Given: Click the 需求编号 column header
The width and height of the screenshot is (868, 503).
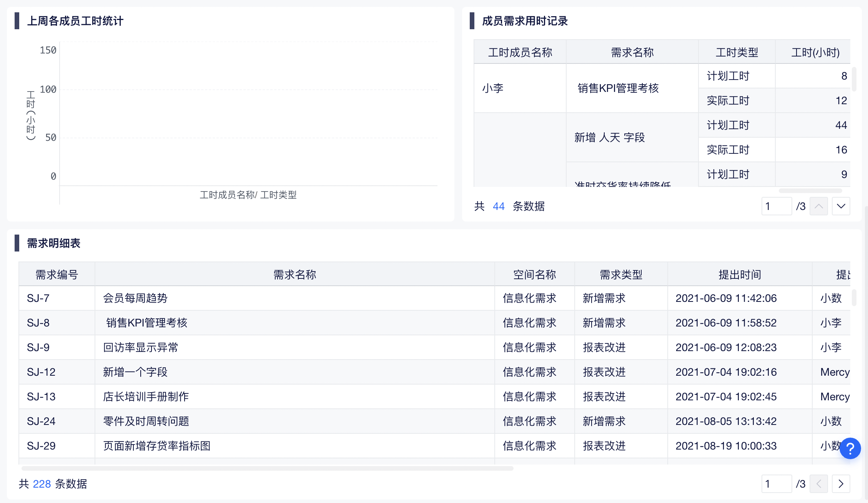Looking at the screenshot, I should [x=57, y=275].
